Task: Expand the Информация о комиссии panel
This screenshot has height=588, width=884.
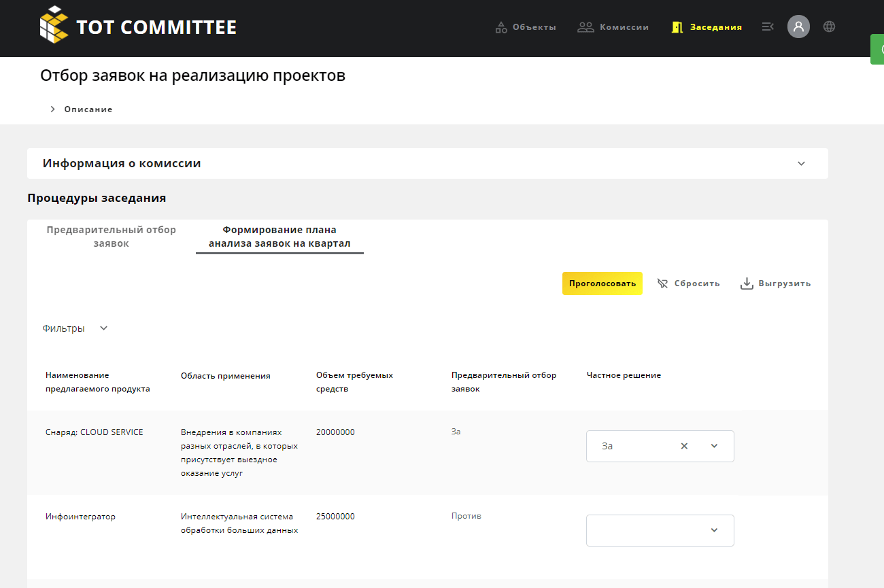Action: pyautogui.click(x=427, y=163)
